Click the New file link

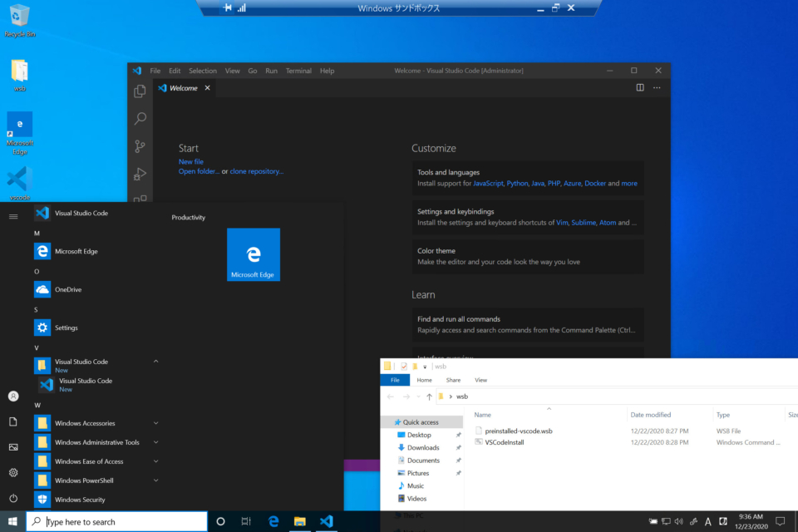[191, 161]
